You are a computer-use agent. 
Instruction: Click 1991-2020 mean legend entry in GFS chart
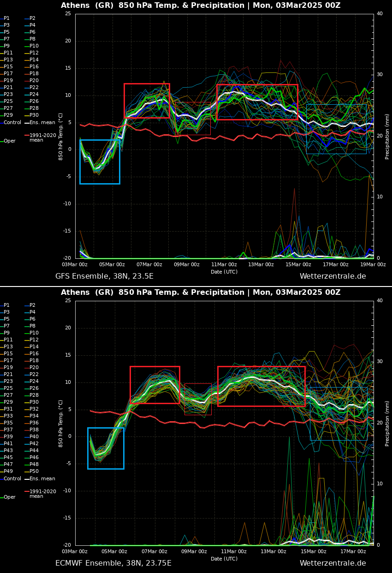42,138
